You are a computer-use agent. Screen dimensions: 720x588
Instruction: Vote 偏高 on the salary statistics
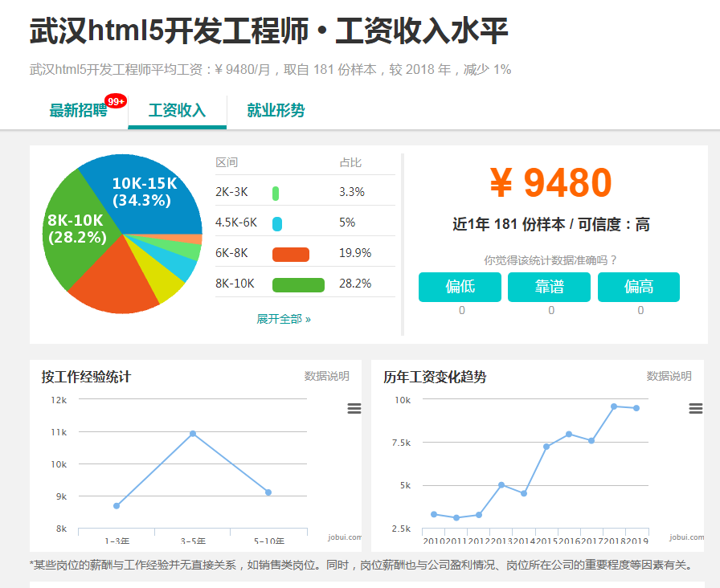pos(639,287)
